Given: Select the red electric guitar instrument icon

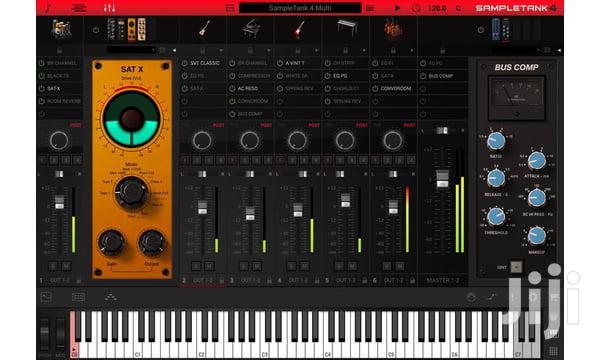Looking at the screenshot, I should 298,29.
